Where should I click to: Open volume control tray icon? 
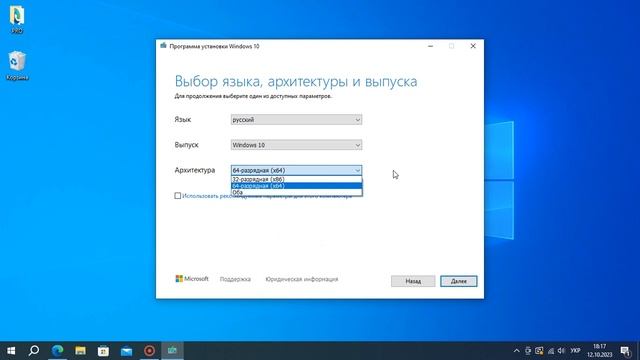[562, 351]
